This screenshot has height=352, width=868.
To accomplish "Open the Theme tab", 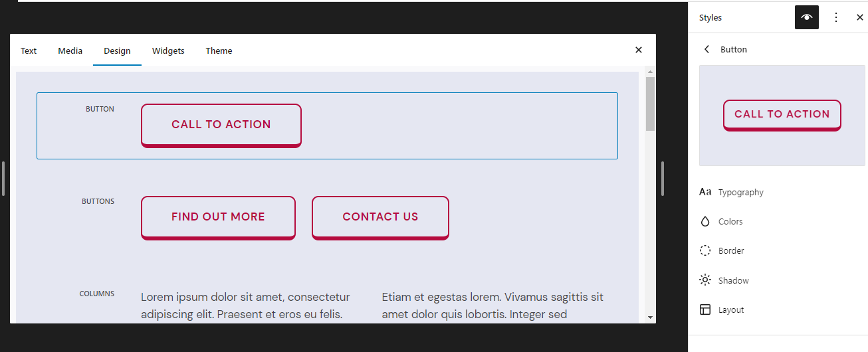I will point(219,50).
